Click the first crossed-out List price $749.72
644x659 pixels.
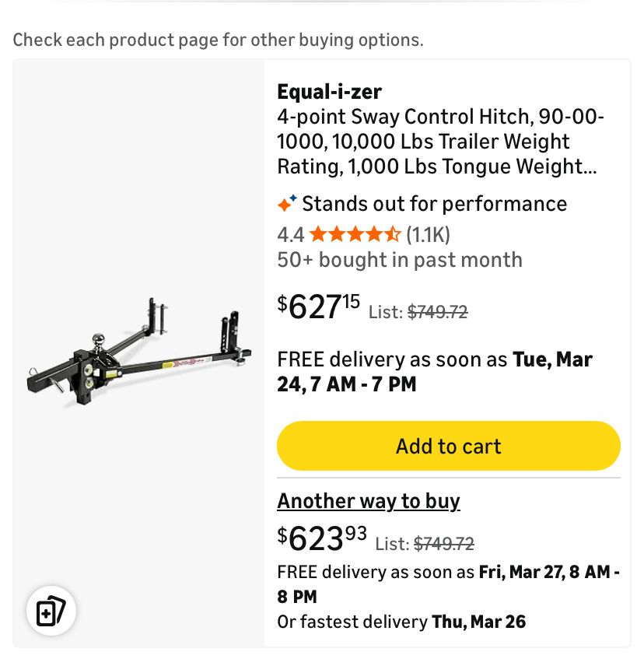pyautogui.click(x=438, y=312)
